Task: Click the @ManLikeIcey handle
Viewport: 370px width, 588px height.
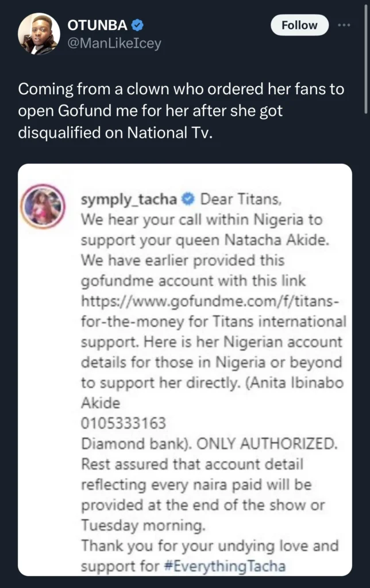Action: coord(114,43)
